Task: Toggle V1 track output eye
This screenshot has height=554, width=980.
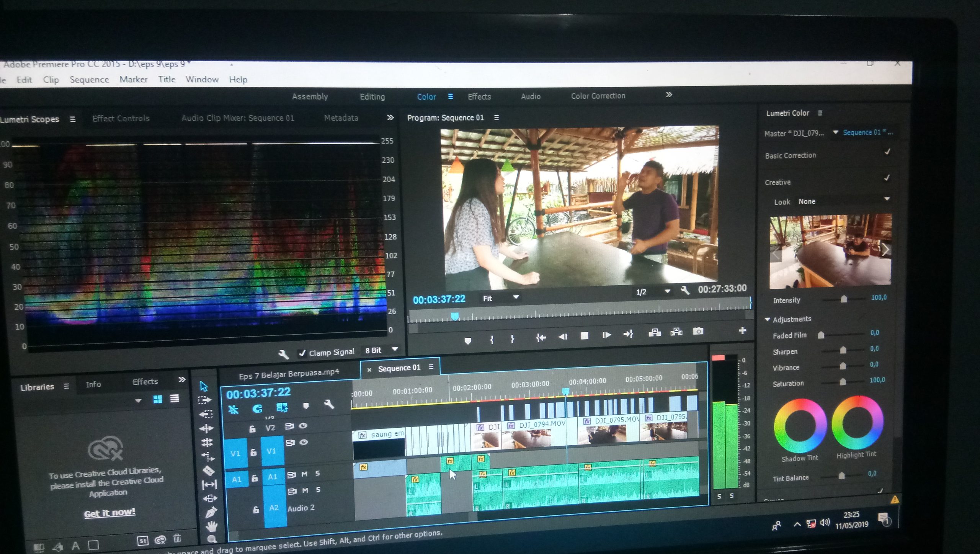Action: [304, 442]
